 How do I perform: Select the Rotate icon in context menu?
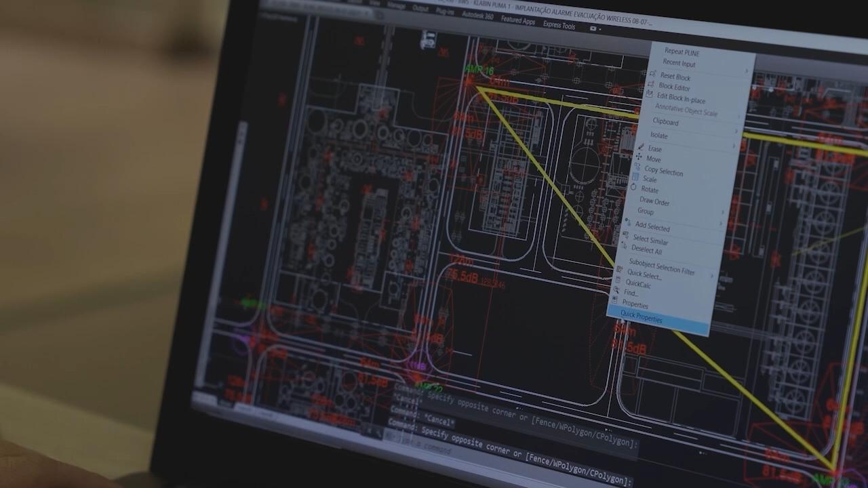point(634,188)
